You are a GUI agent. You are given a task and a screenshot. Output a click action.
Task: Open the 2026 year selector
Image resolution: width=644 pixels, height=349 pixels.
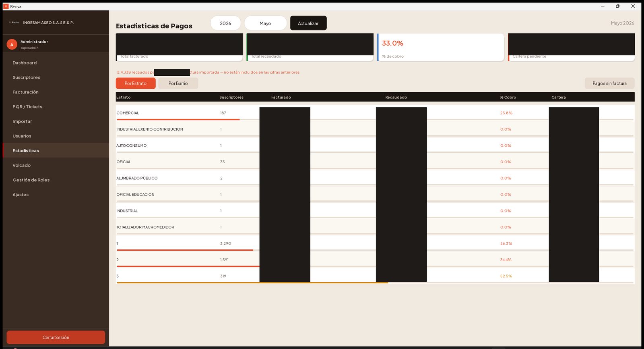[x=225, y=23]
